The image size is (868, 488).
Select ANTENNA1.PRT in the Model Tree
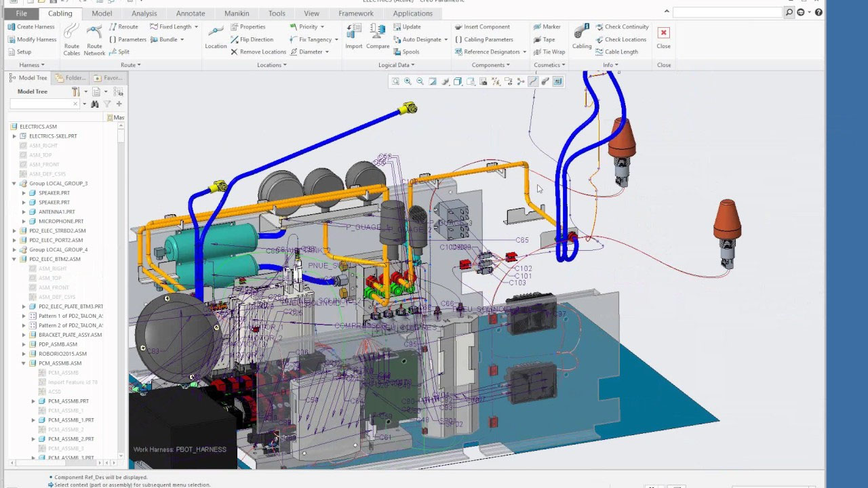click(56, 212)
